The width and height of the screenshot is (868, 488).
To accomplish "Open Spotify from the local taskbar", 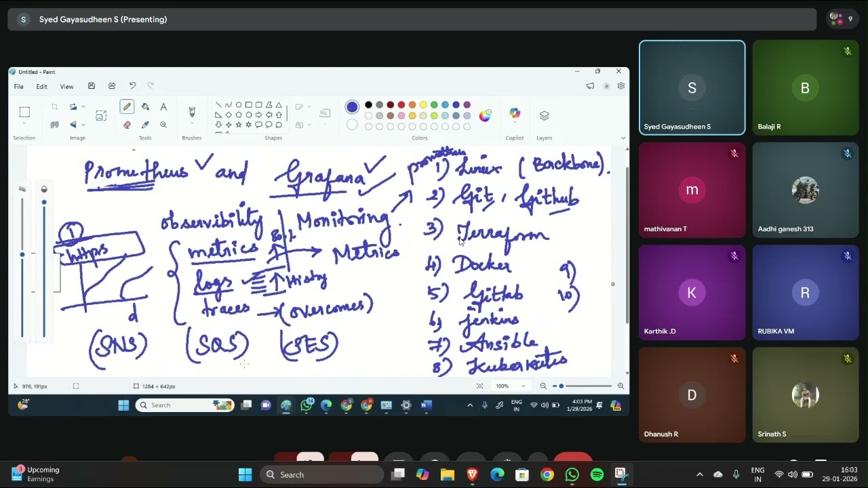I will click(597, 474).
